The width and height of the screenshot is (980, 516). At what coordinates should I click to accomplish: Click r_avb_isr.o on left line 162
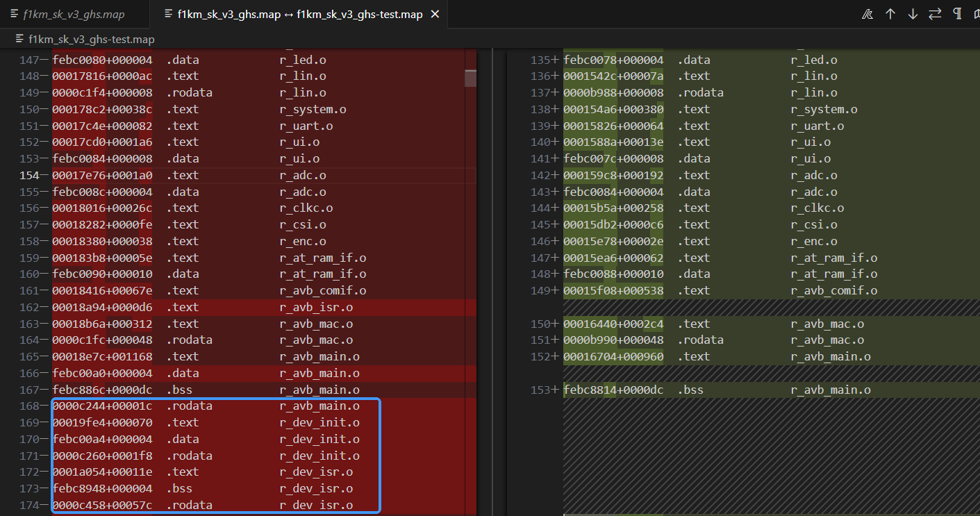coord(316,307)
